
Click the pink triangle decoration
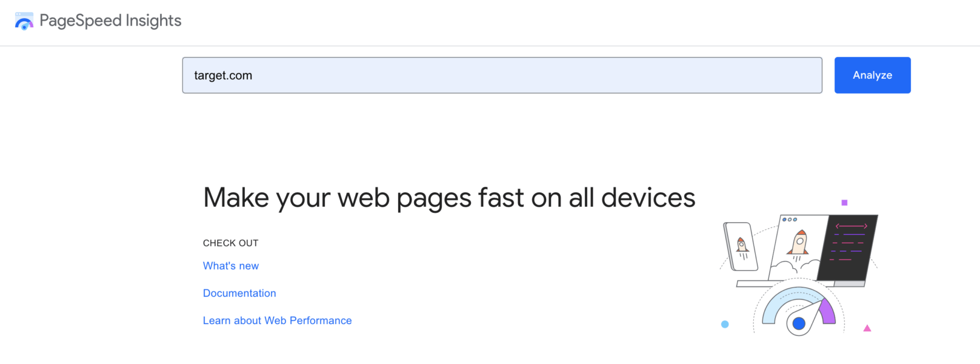pyautogui.click(x=867, y=328)
